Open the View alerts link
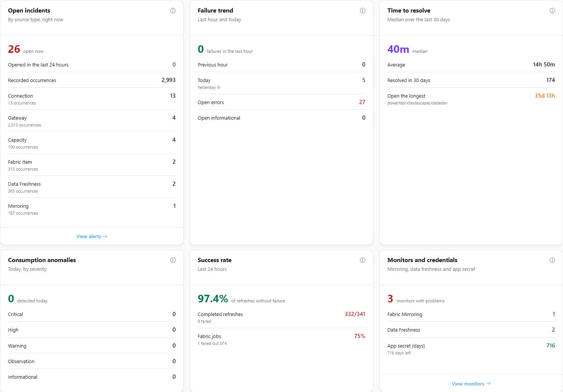 [92, 236]
